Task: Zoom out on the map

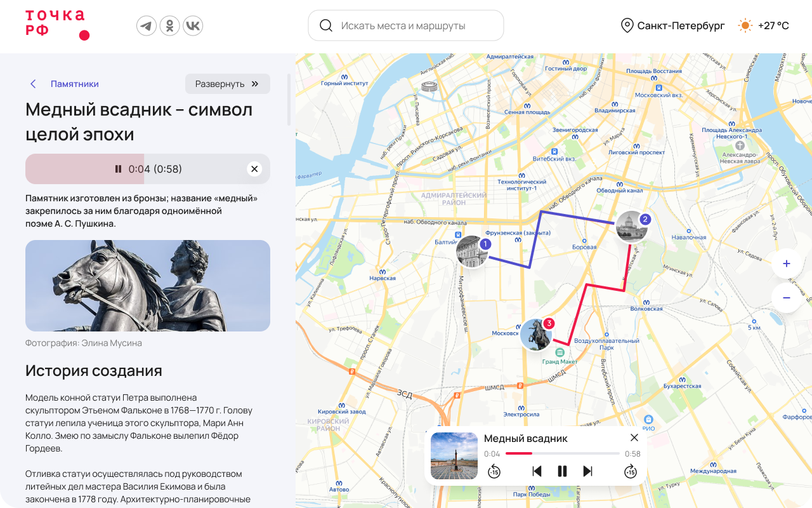Action: [x=787, y=298]
